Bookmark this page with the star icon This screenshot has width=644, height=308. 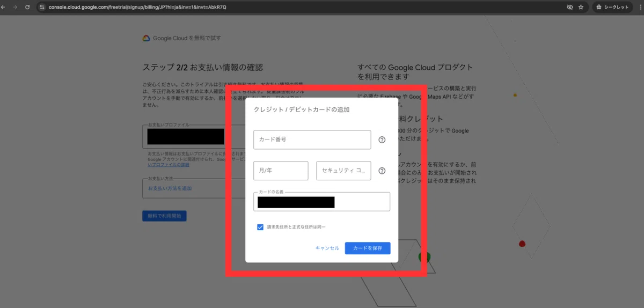581,7
